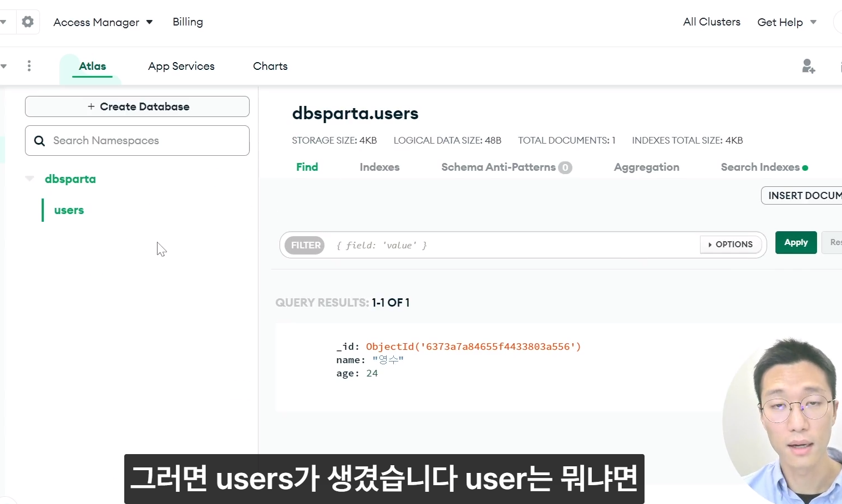The width and height of the screenshot is (842, 504).
Task: Click the invite user icon
Action: (808, 66)
